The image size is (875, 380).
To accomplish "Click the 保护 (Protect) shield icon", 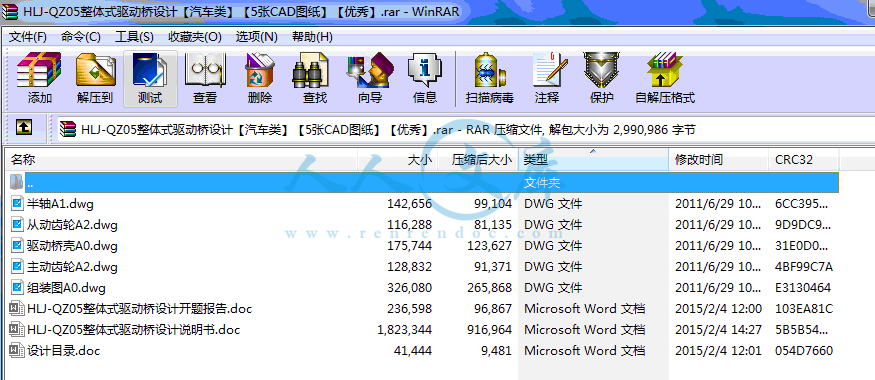I will (601, 70).
